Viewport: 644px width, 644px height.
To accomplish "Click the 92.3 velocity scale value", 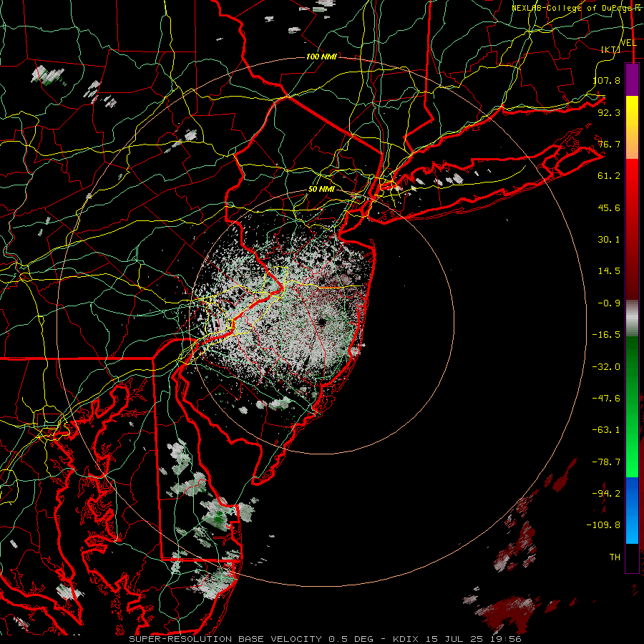I will [609, 112].
